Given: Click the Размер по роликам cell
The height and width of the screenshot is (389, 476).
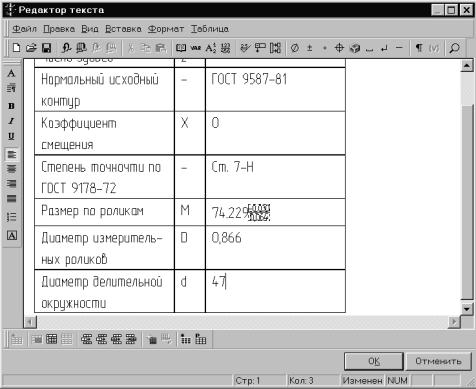Looking at the screenshot, I should 104,212.
